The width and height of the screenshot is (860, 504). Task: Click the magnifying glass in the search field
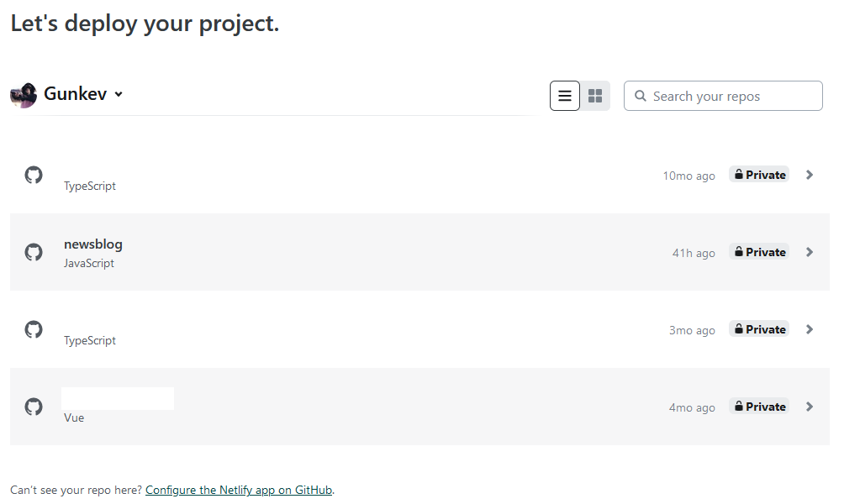641,95
